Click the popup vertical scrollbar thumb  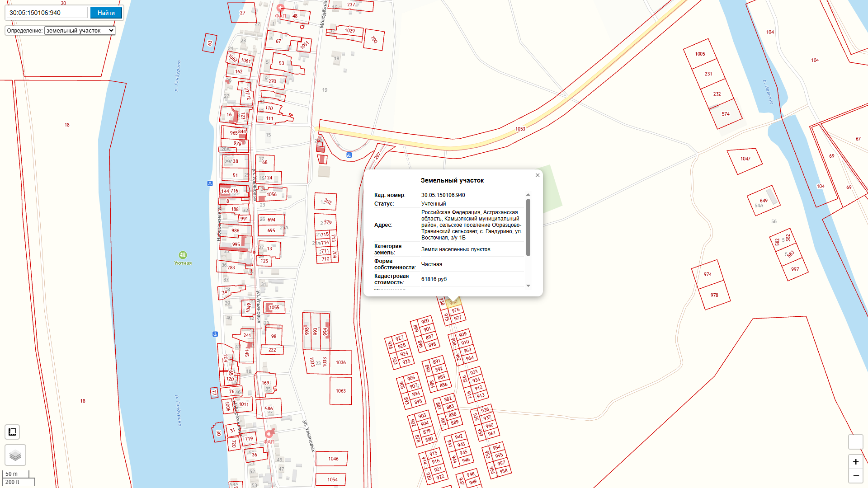tap(528, 227)
